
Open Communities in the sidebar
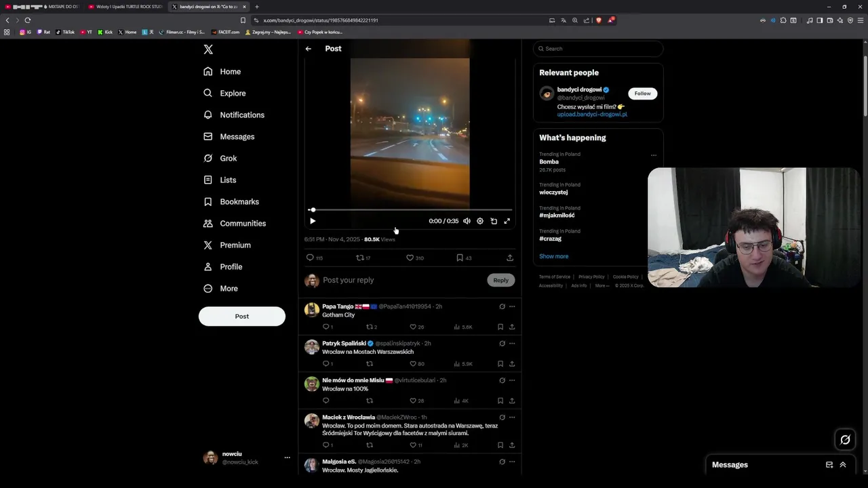[x=235, y=224]
